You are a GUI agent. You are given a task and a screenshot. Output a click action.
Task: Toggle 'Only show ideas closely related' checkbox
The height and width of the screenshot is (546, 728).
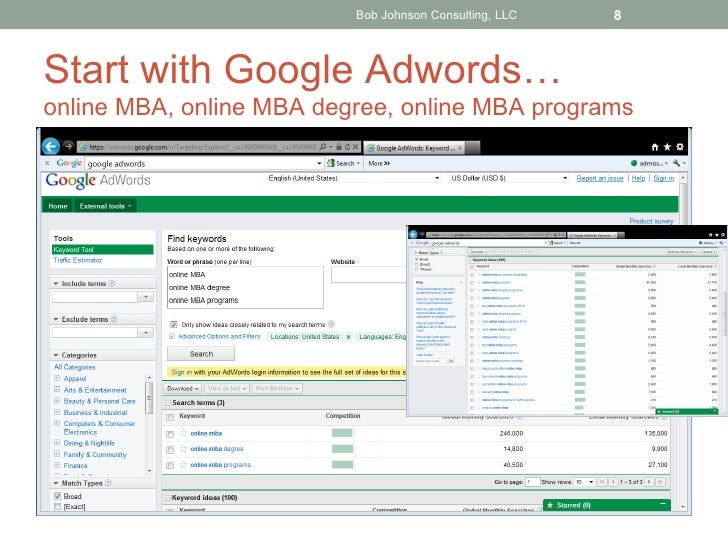(x=173, y=324)
